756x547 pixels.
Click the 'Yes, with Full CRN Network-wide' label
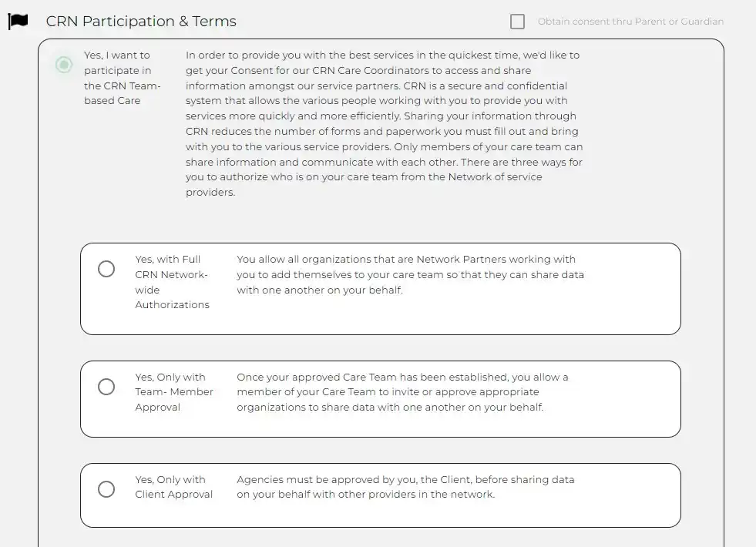click(x=172, y=282)
